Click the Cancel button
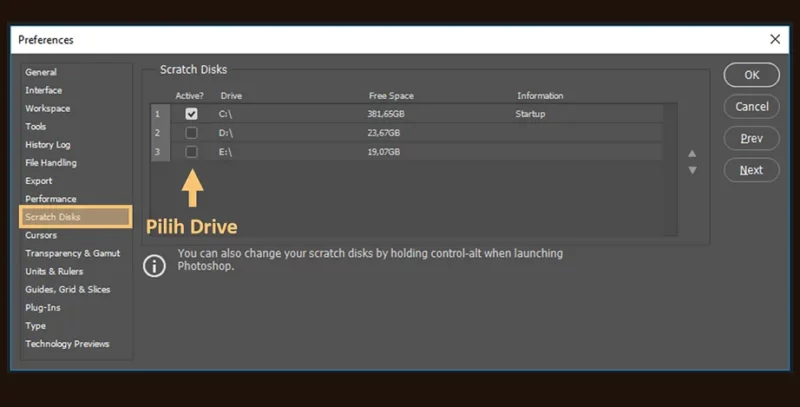 point(752,107)
